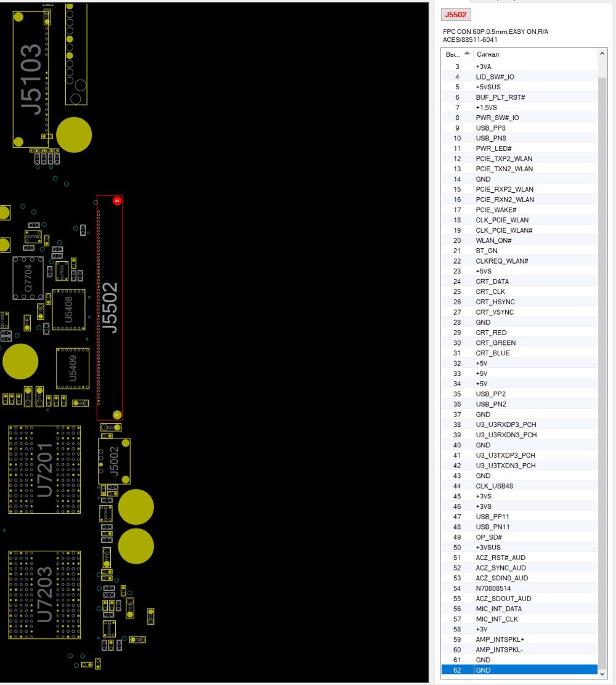The width and height of the screenshot is (616, 685).
Task: Click the scrollbar down arrow in pin list
Action: 602,674
